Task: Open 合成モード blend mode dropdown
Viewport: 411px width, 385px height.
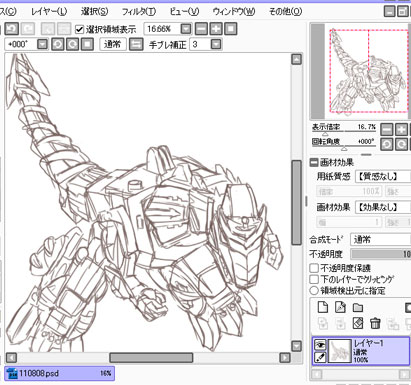Action: click(381, 239)
